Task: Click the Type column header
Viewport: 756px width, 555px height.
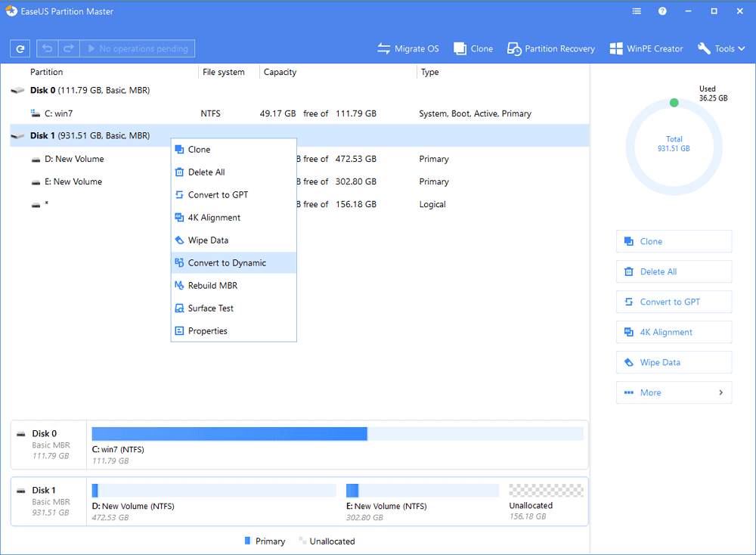Action: tap(429, 72)
